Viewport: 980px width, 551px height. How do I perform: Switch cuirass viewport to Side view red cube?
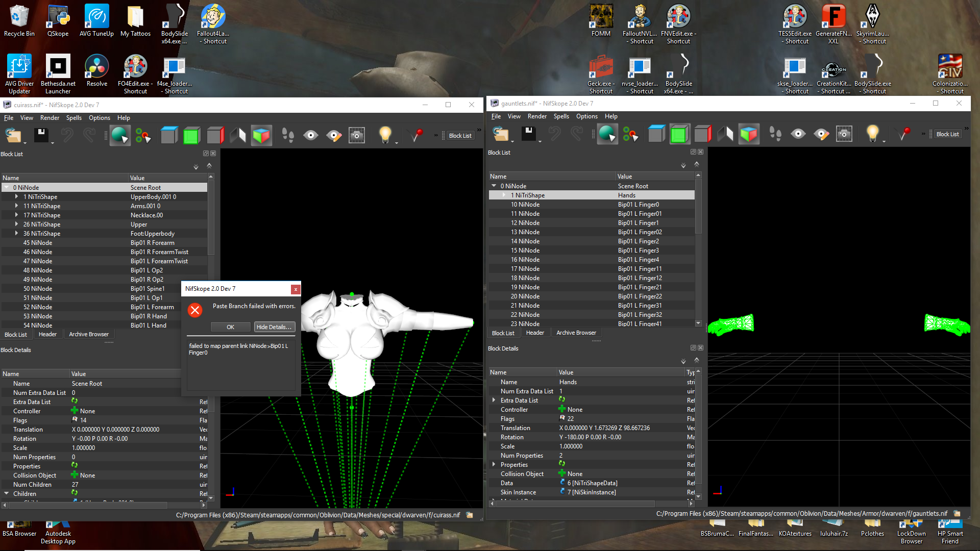pyautogui.click(x=215, y=135)
